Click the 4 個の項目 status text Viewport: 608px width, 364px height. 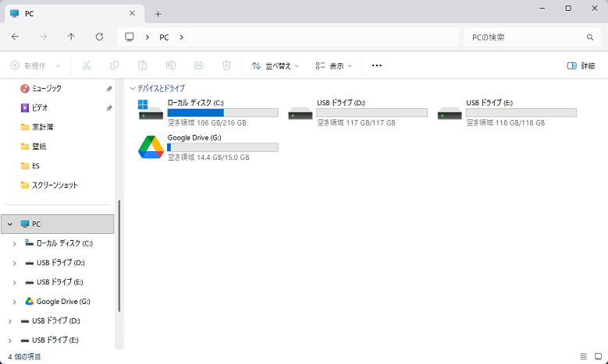[x=24, y=357]
